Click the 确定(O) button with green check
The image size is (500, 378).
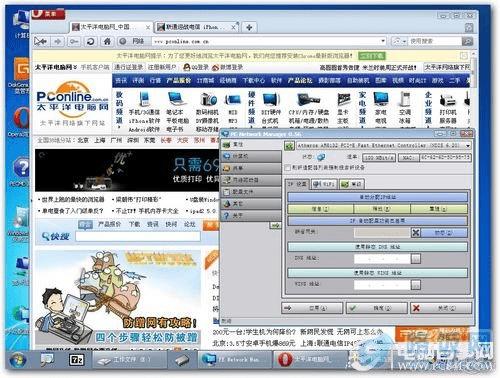tap(377, 308)
